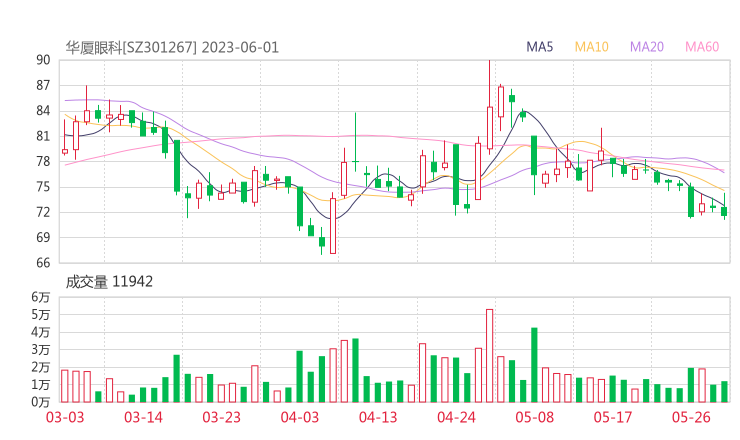
Task: Click the 84 price axis label
Action: 43,111
